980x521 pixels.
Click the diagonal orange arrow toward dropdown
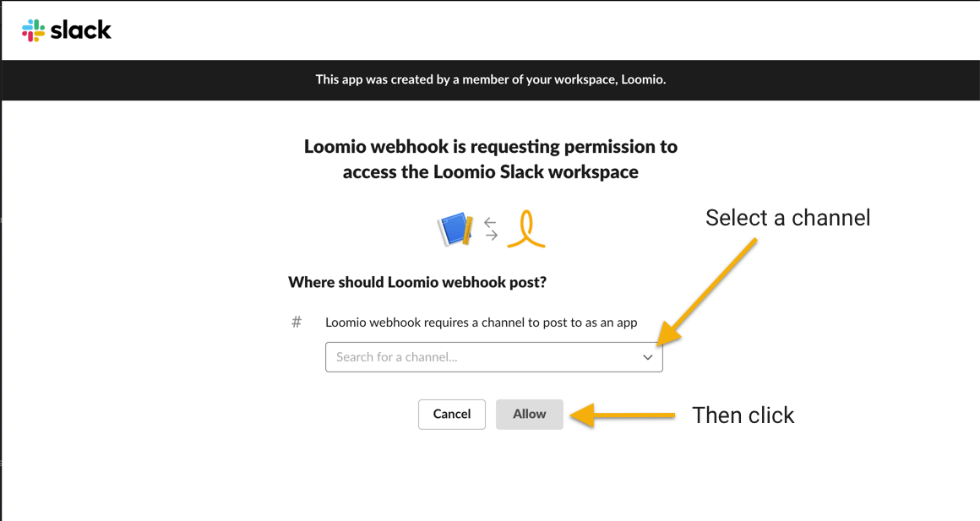[707, 291]
